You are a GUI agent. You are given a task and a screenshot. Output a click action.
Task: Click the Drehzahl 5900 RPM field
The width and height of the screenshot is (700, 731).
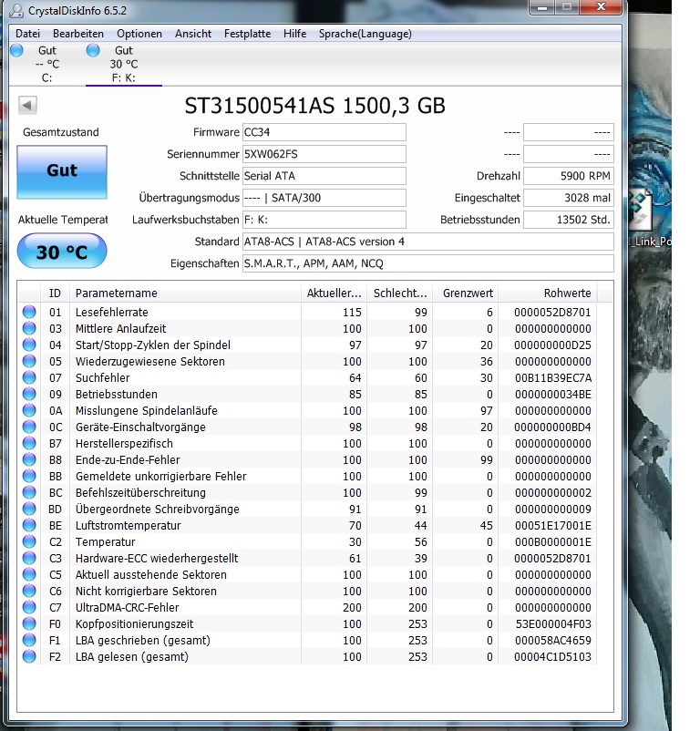click(569, 176)
